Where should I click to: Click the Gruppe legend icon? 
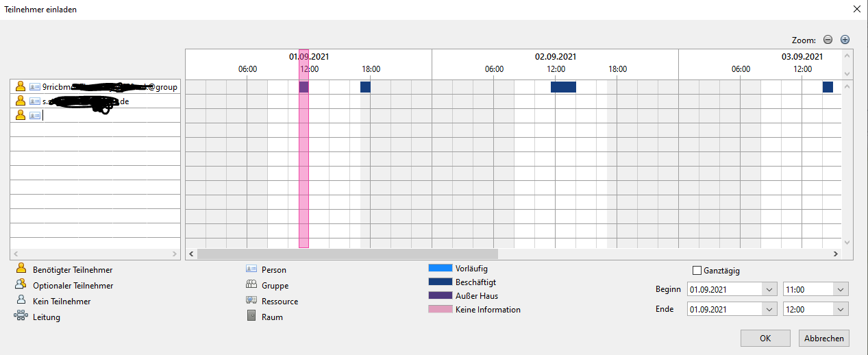click(x=251, y=285)
